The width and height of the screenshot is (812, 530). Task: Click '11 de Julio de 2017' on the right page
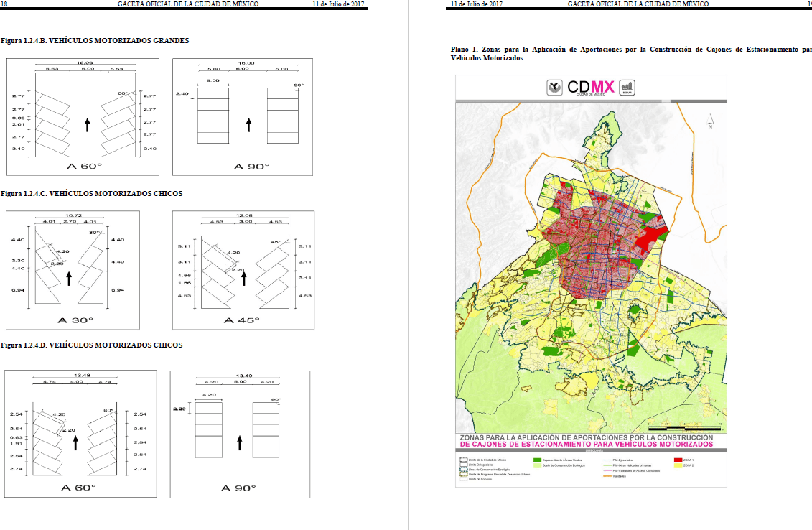477,4
